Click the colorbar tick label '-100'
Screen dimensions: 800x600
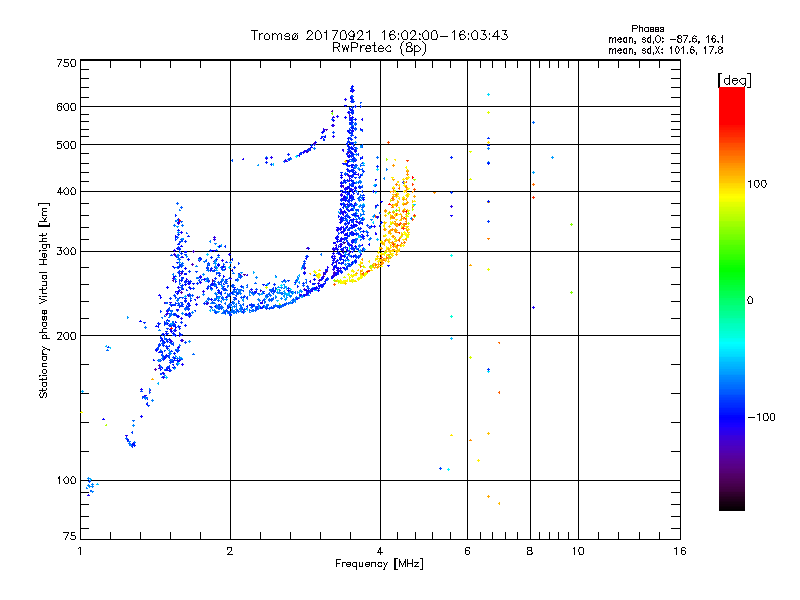point(761,417)
